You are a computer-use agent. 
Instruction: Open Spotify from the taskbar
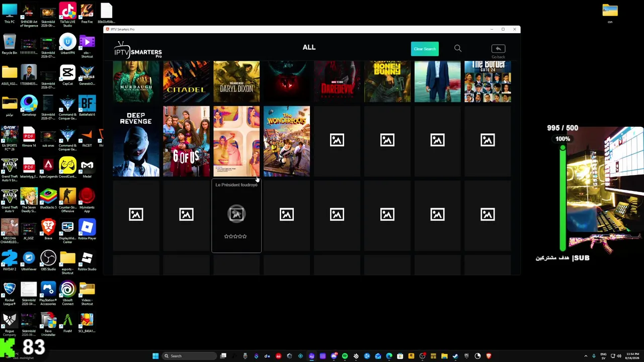(x=345, y=356)
